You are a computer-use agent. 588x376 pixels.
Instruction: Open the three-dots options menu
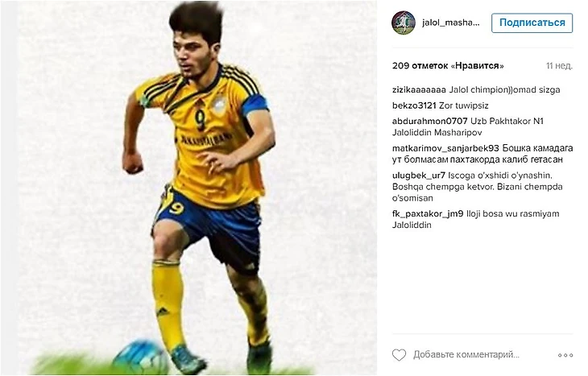tap(565, 355)
